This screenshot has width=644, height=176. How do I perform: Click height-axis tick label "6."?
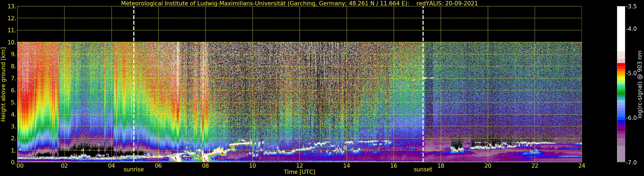[13, 90]
